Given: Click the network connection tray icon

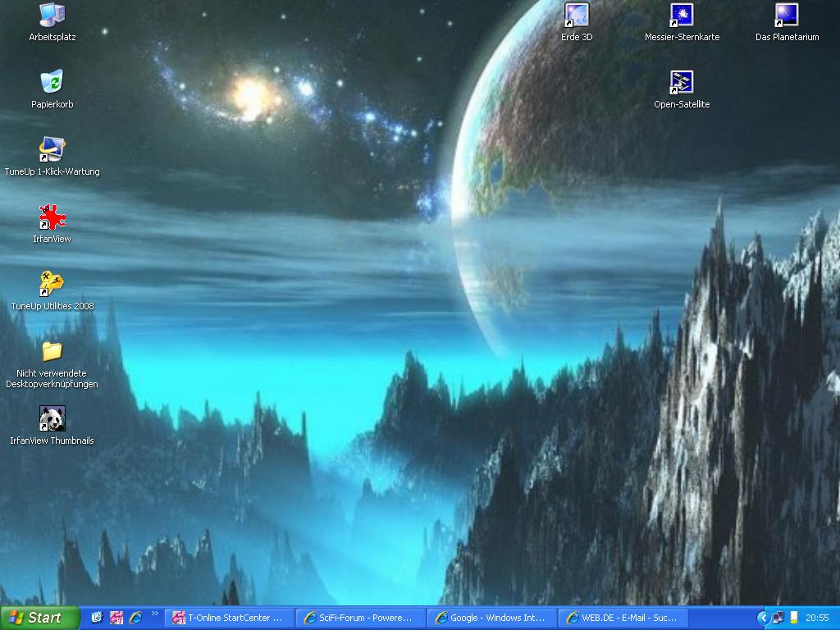Looking at the screenshot, I should pyautogui.click(x=778, y=618).
